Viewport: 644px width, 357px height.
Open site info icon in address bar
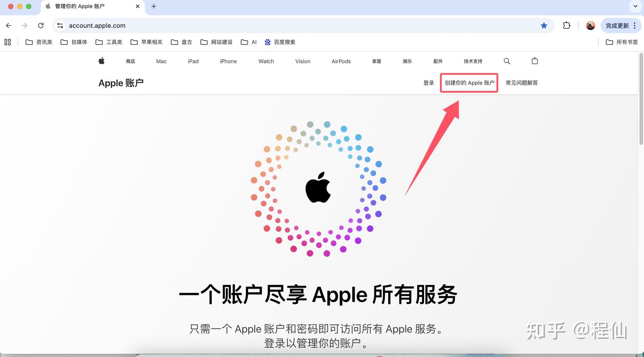(60, 25)
